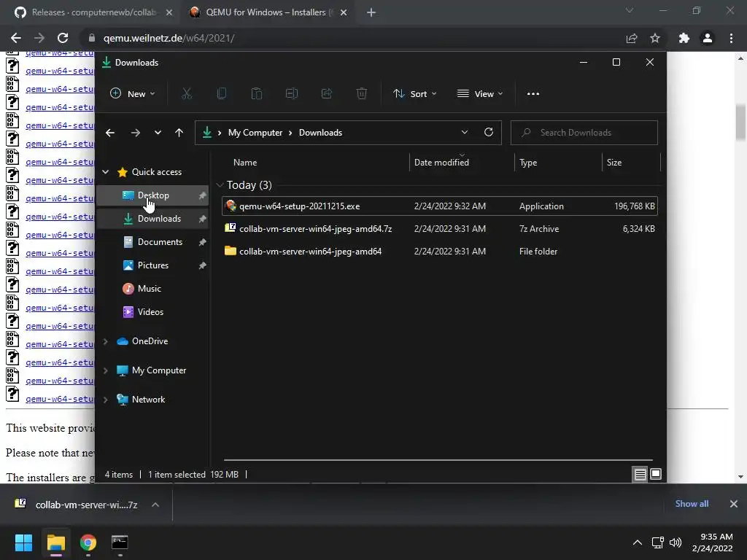Select qemu-w64-setup-20211215.exe file

click(440, 206)
